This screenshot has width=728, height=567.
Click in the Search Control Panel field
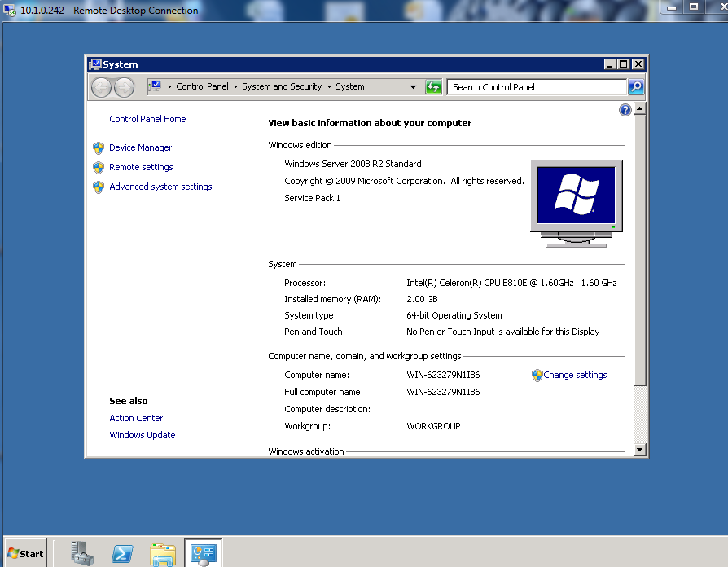coord(537,87)
